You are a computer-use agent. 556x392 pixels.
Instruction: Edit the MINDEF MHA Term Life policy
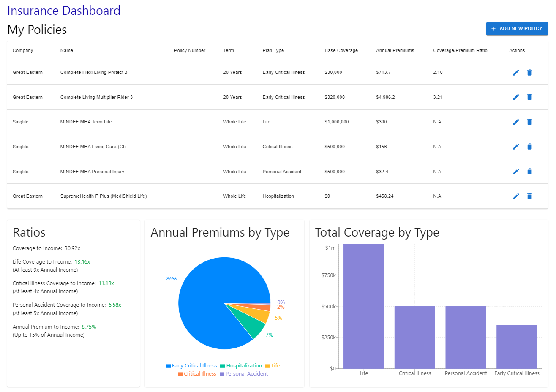[x=516, y=122]
